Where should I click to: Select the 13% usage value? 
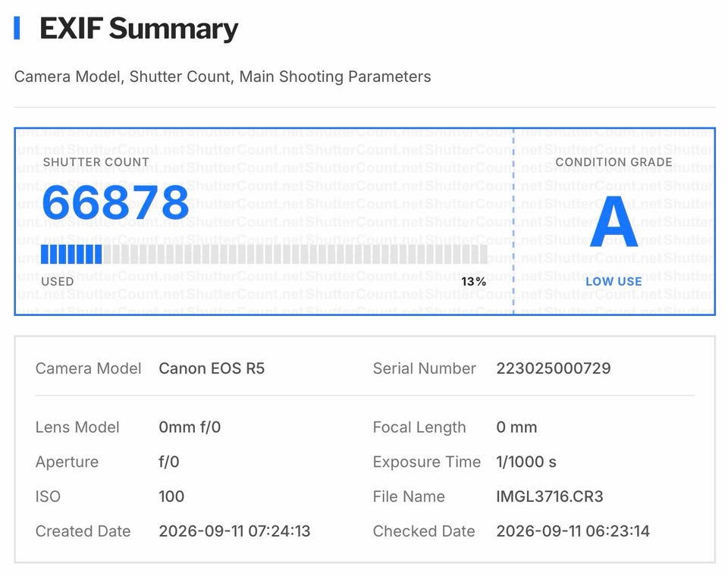(x=473, y=281)
